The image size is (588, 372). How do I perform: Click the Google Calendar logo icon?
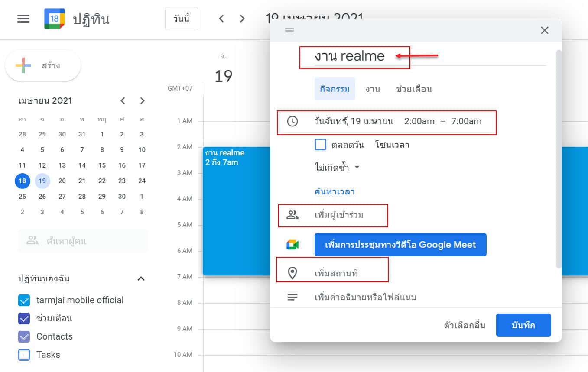[55, 19]
